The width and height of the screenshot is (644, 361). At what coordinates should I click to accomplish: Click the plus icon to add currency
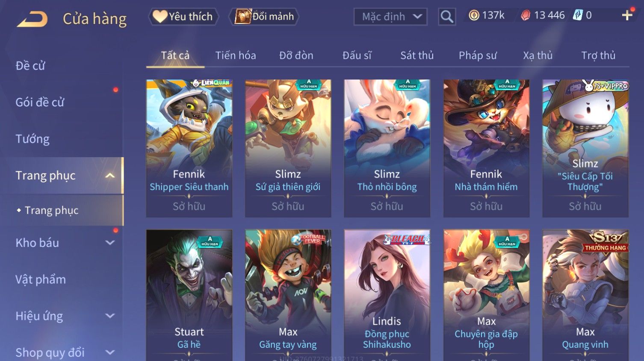coord(627,15)
